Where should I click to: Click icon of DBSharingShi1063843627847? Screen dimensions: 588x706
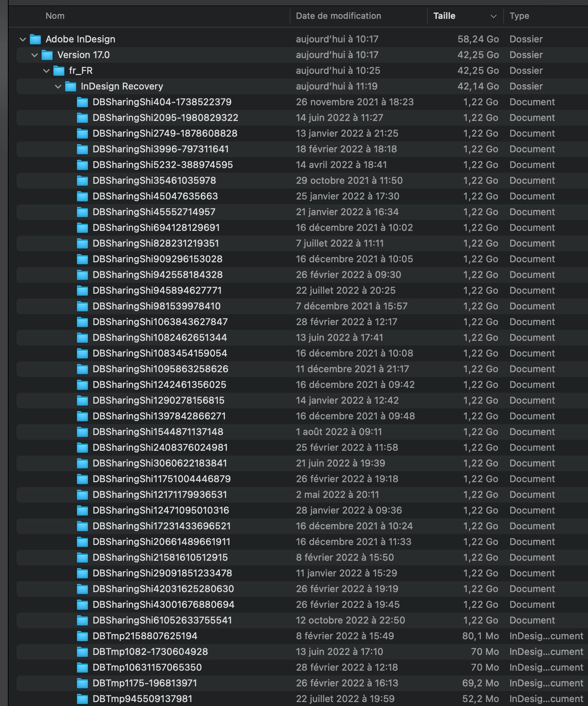point(82,322)
